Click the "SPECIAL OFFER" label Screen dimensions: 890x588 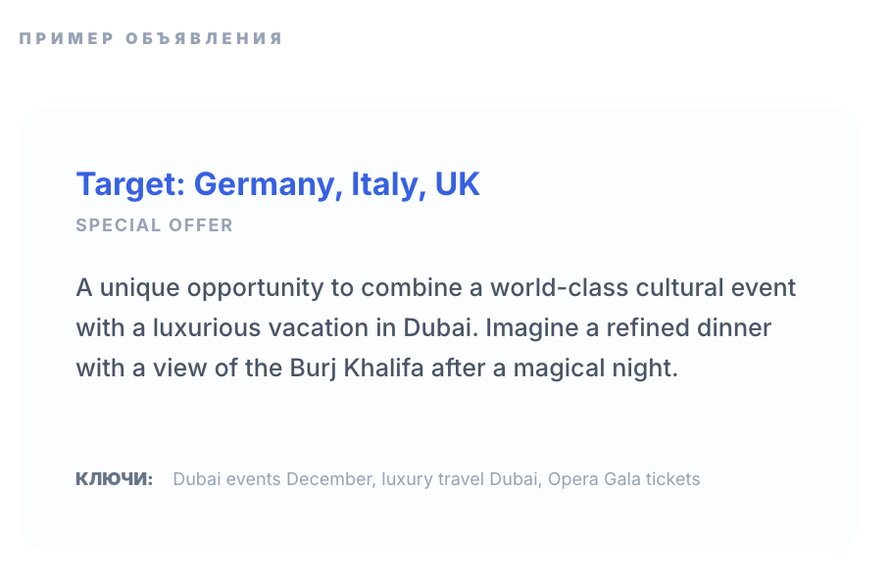[155, 225]
